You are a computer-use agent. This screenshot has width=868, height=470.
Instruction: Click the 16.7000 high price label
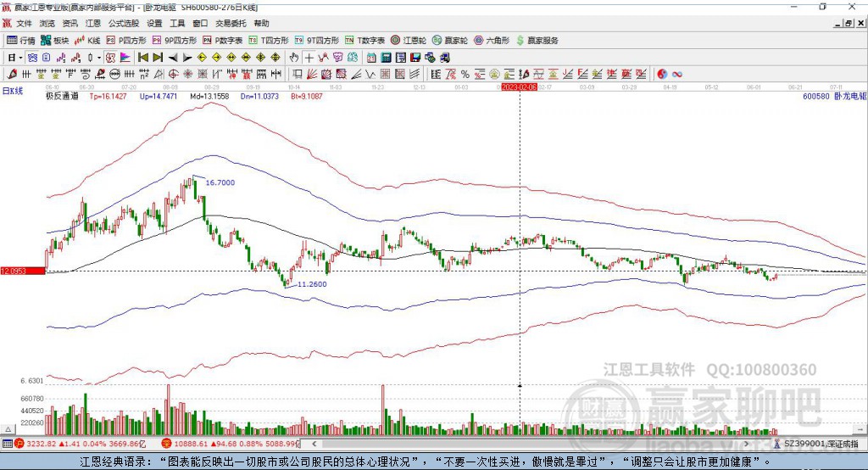[220, 182]
